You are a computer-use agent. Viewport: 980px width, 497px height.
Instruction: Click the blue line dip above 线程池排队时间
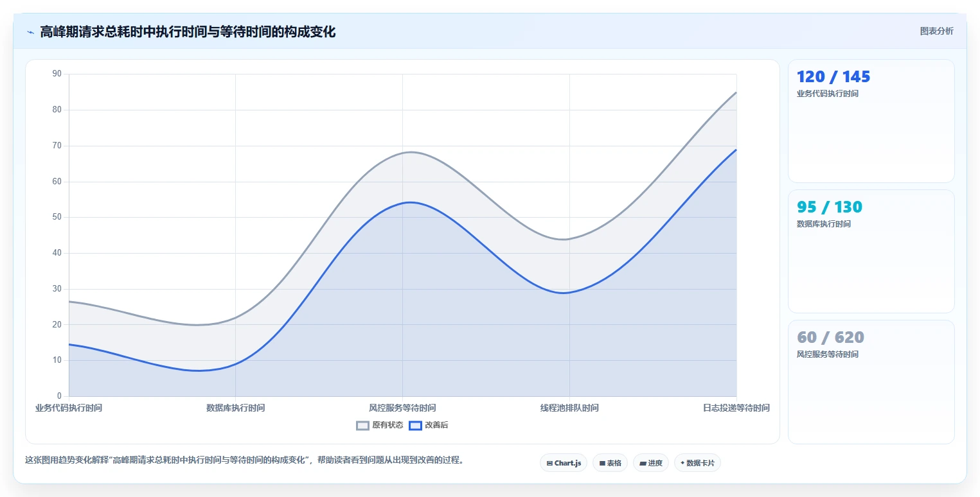564,293
